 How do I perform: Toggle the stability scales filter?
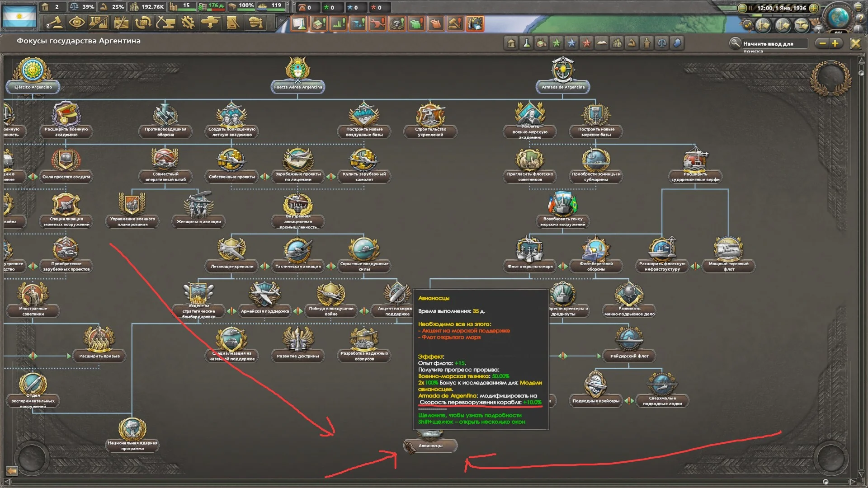(x=662, y=43)
